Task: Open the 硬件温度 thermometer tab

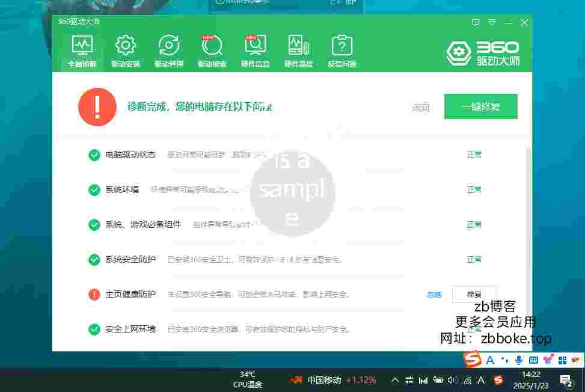Action: click(x=298, y=52)
